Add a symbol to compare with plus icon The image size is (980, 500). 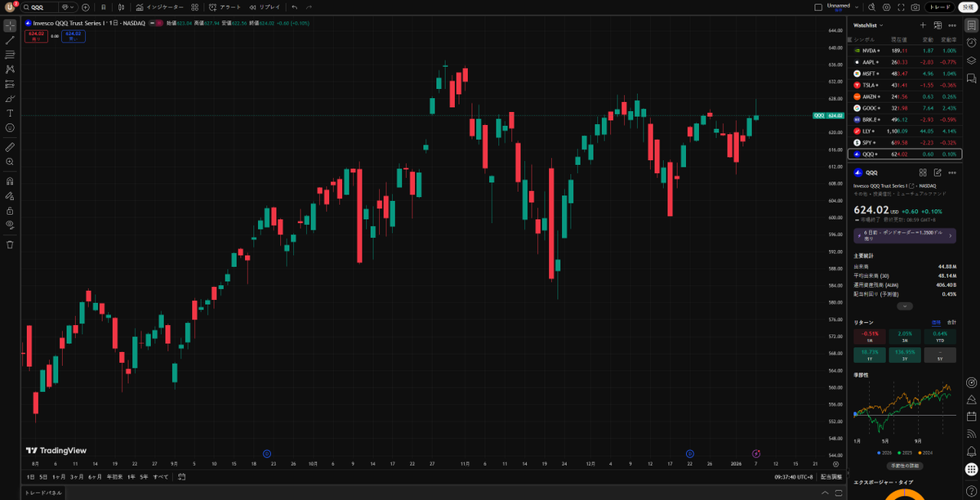(86, 7)
